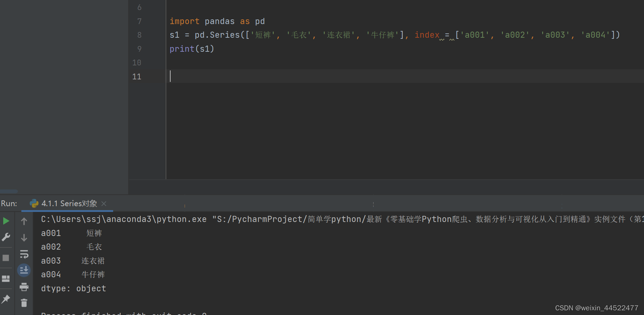The height and width of the screenshot is (315, 644).
Task: Click 'import' keyword on line 7
Action: pos(184,22)
